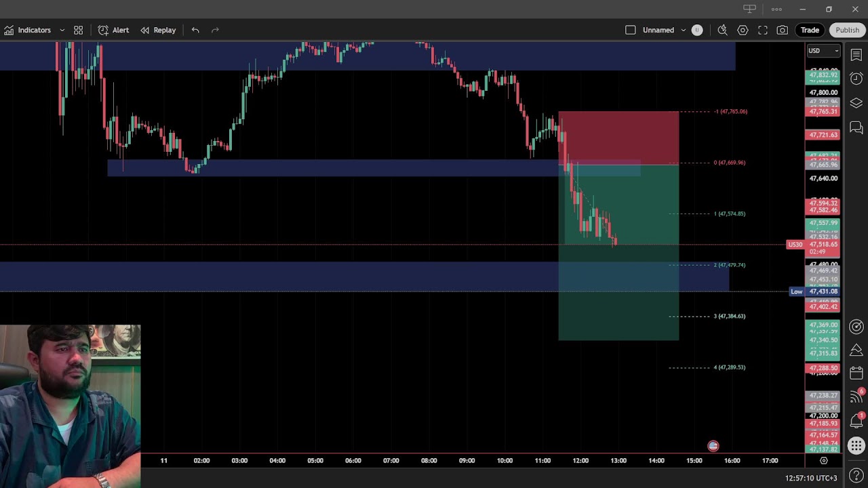
Task: Click the 47,640.00 price axis value
Action: pos(823,178)
